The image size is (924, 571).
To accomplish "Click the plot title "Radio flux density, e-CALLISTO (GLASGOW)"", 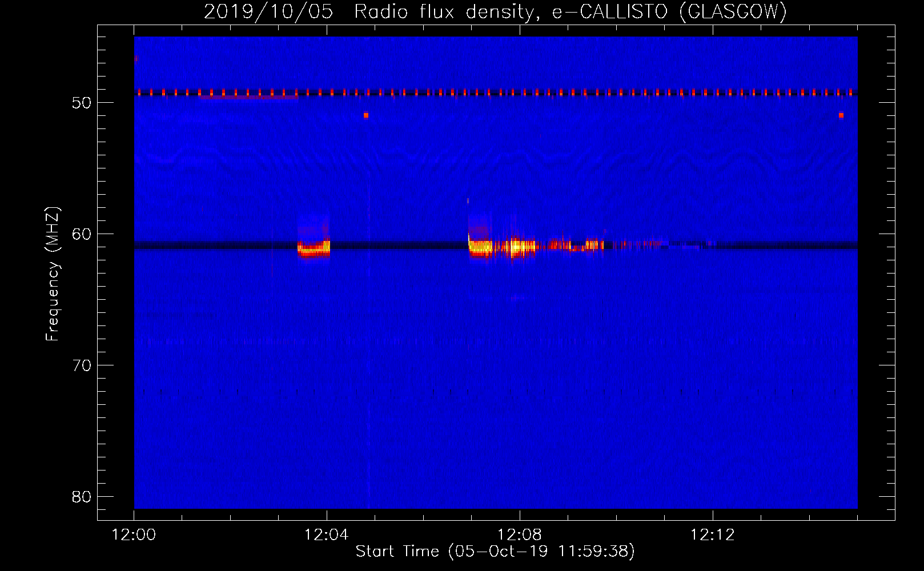I will pyautogui.click(x=570, y=11).
